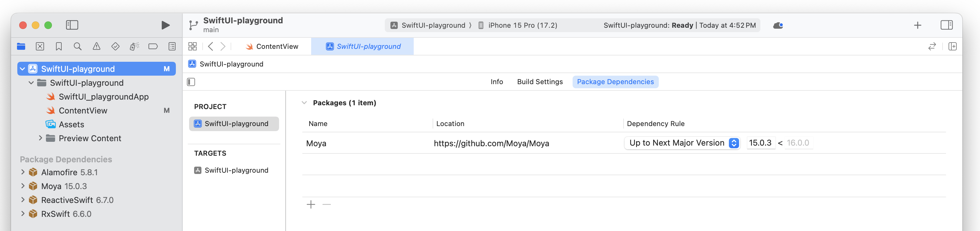Click the Location column header
The image size is (980, 231).
point(450,124)
